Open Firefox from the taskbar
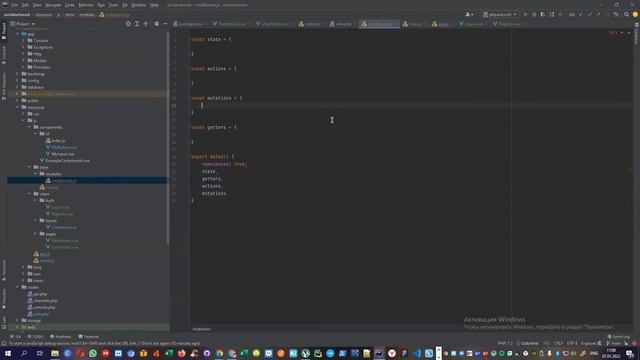Screen dimensions: 640x360 (x=182, y=353)
